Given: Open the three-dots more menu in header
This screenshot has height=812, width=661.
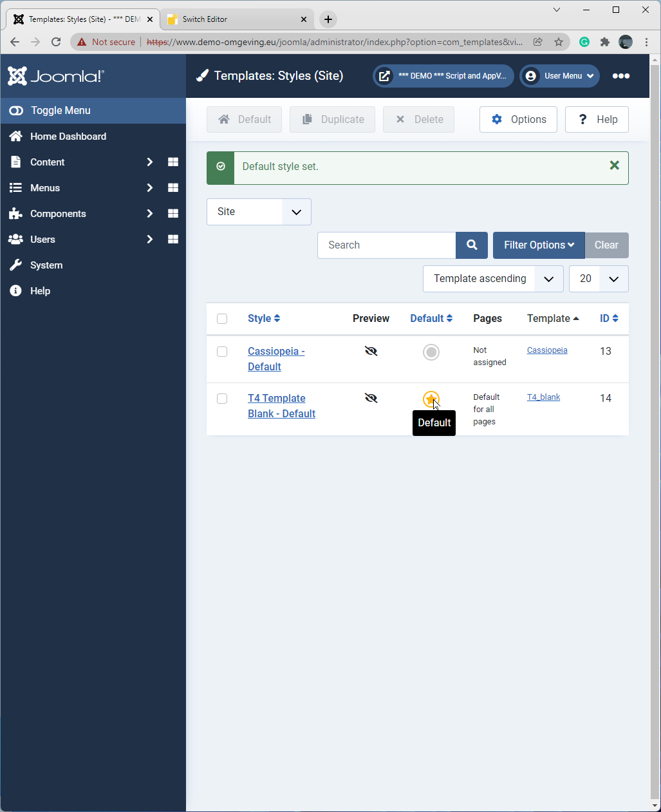Looking at the screenshot, I should pyautogui.click(x=620, y=76).
